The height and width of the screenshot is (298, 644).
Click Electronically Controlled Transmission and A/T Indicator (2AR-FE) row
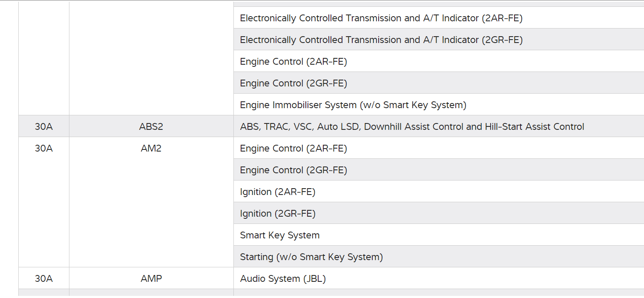tap(381, 18)
